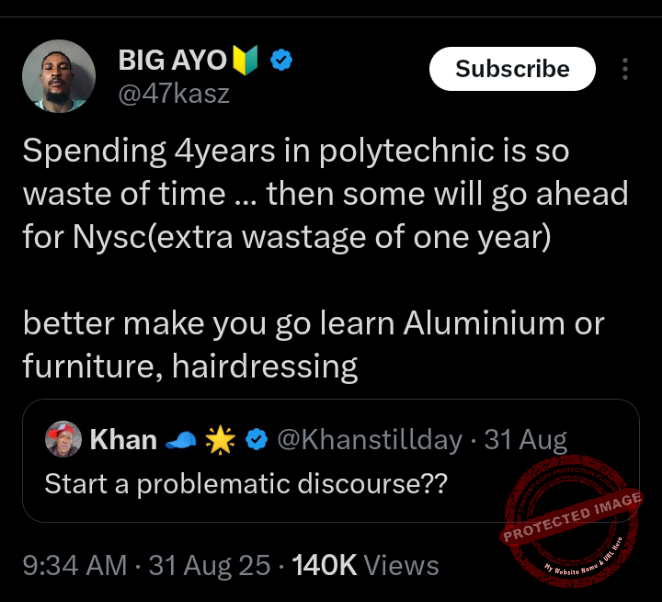Click the red Protected Image stamp watermark
The width and height of the screenshot is (662, 602).
(x=571, y=521)
